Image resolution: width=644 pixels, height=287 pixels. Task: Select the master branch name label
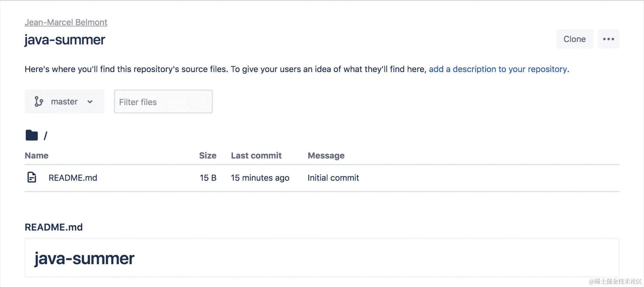[64, 102]
